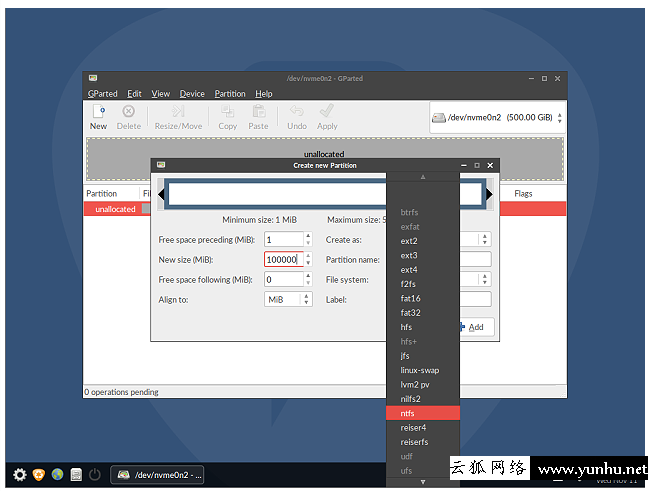Open the settings gear in taskbar
This screenshot has width=651, height=491.
[20, 474]
